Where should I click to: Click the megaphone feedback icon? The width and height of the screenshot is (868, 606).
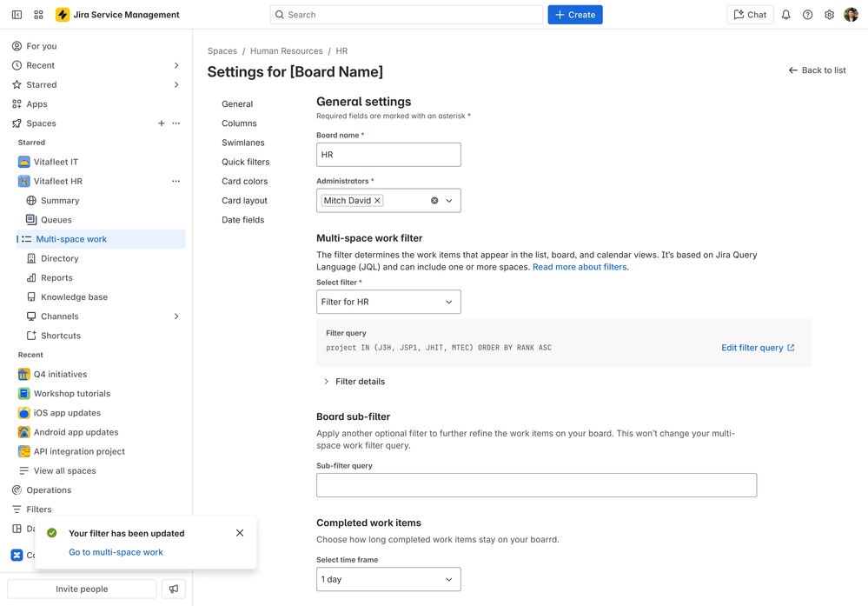[174, 589]
